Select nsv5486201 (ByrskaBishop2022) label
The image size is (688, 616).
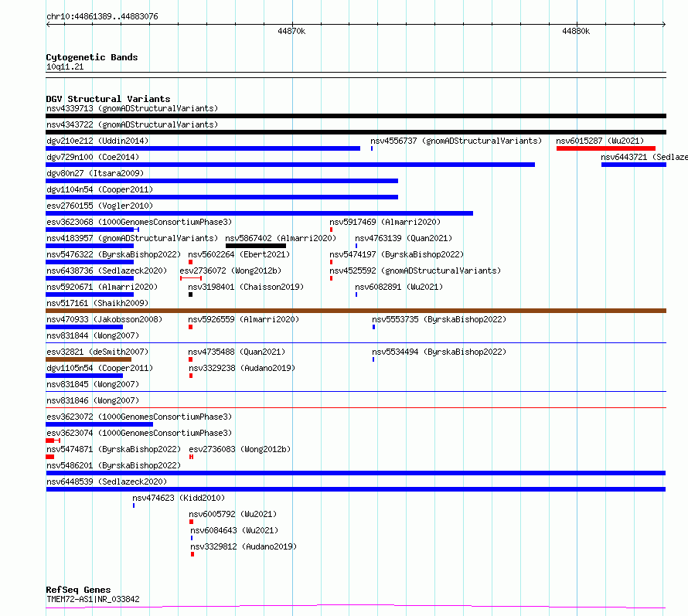click(x=114, y=465)
